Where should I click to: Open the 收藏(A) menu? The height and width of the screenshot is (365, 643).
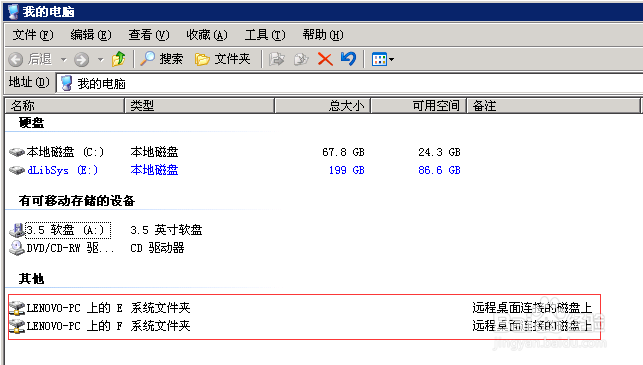coord(207,35)
